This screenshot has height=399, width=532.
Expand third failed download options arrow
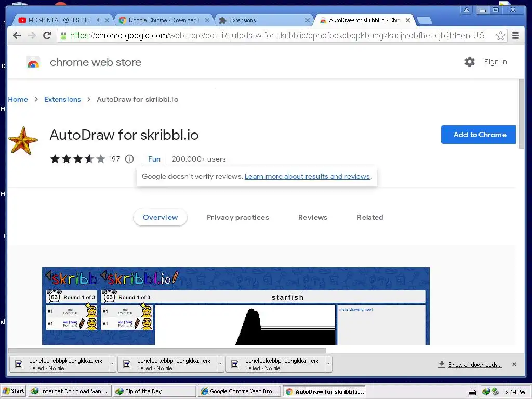coord(328,364)
